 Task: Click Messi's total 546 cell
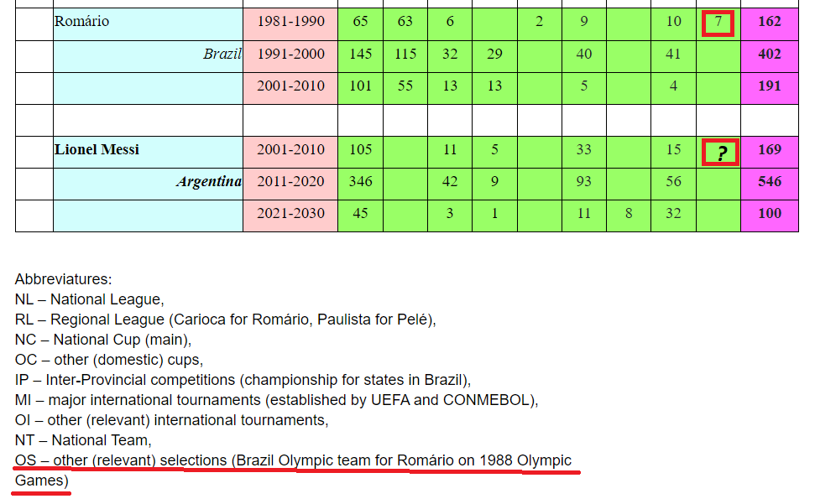coord(770,184)
